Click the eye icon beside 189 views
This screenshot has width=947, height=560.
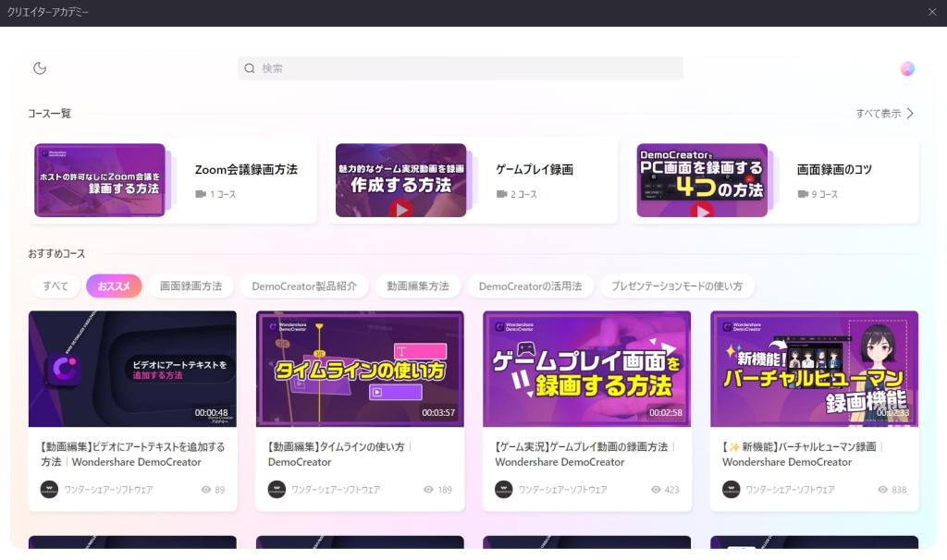pyautogui.click(x=428, y=490)
